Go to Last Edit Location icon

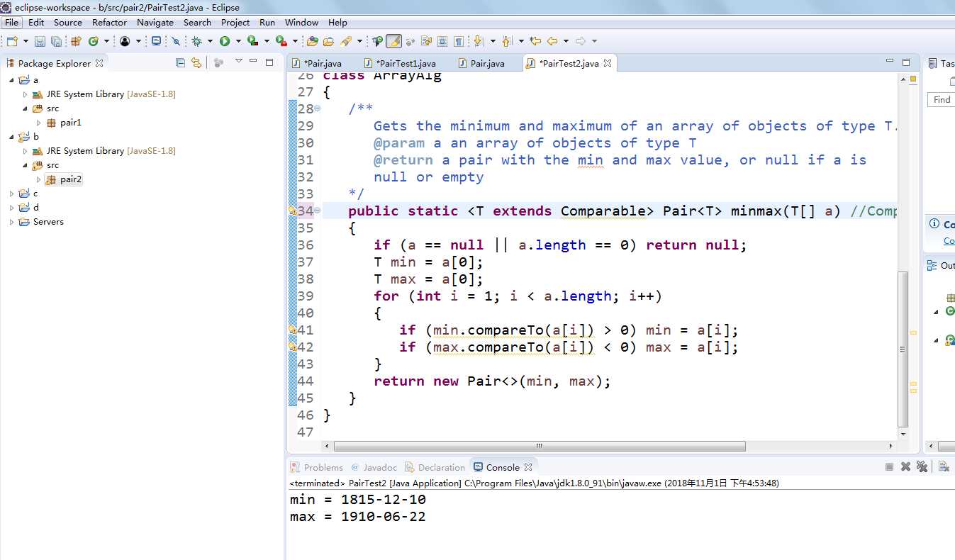[x=536, y=41]
